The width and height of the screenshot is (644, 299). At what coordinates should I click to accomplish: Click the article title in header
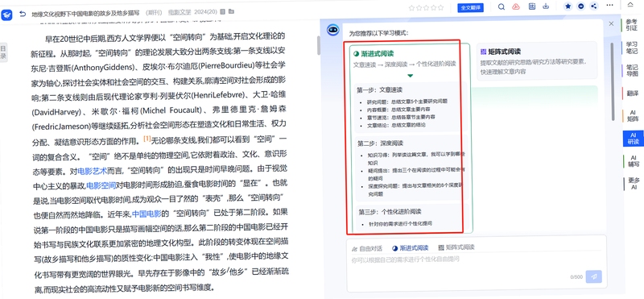click(x=85, y=12)
